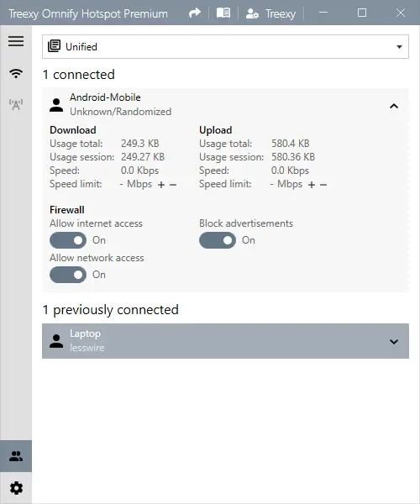Image resolution: width=420 pixels, height=504 pixels.
Task: Decrease the upload speed limit with minus
Action: pos(323,185)
